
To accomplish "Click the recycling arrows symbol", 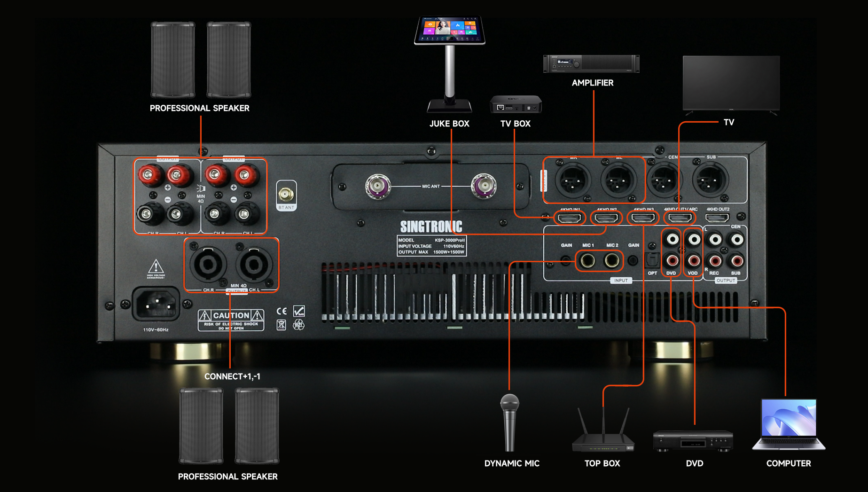I will pos(299,325).
